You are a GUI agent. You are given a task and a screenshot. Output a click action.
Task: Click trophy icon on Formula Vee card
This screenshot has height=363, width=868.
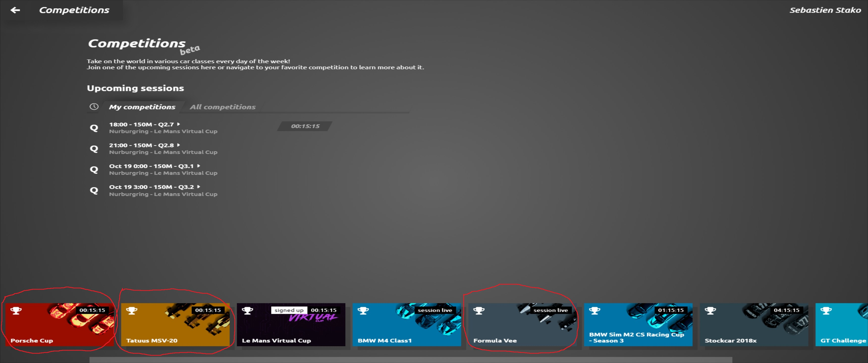tap(478, 311)
